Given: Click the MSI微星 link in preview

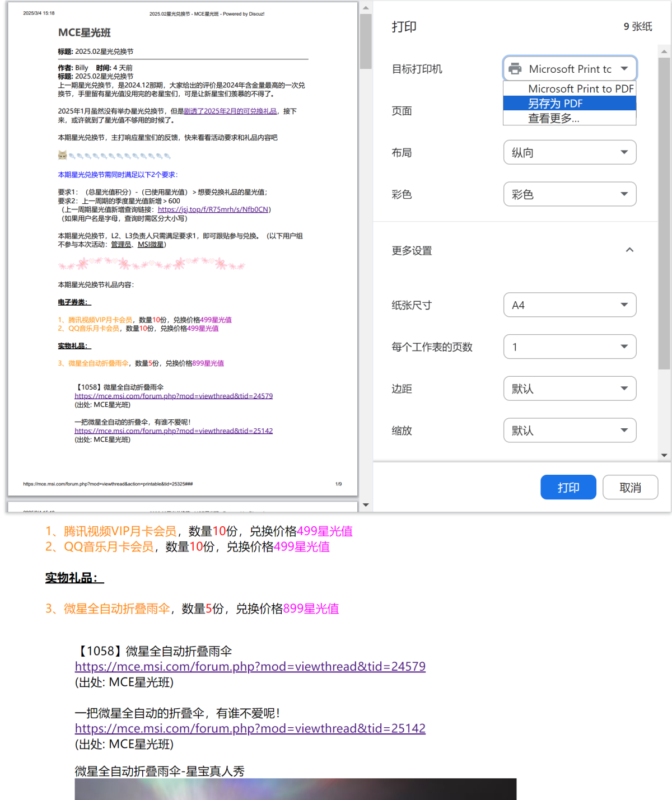Looking at the screenshot, I should click(x=151, y=245).
